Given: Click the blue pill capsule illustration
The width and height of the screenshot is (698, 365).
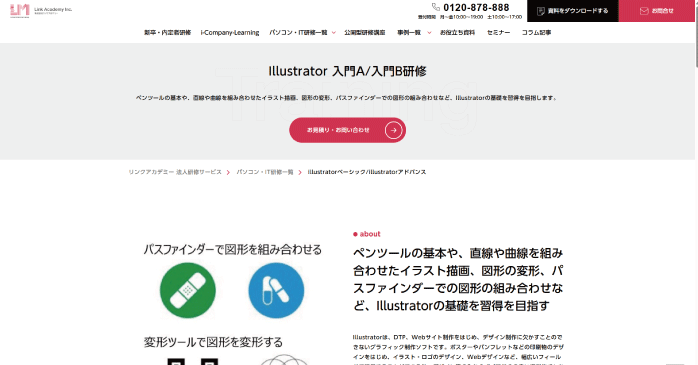Looking at the screenshot, I should (276, 290).
